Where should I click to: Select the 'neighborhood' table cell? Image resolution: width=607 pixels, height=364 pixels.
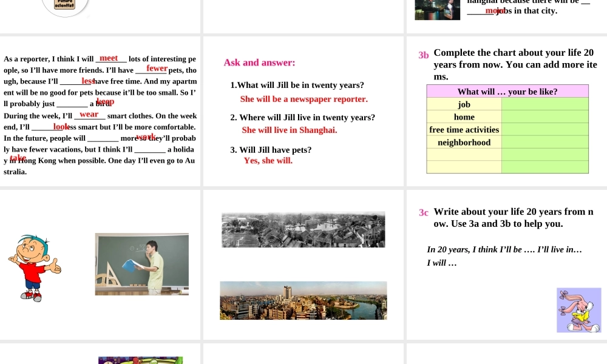pos(464,143)
